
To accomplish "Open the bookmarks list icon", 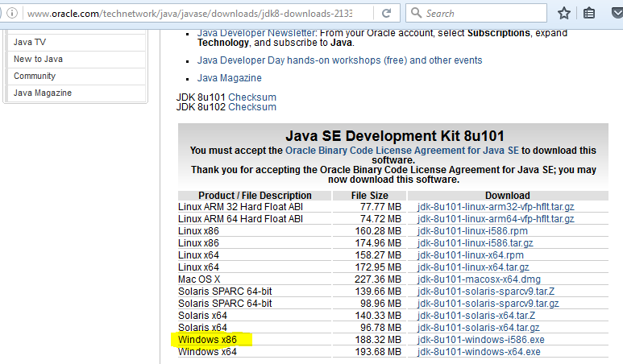I will coord(589,14).
